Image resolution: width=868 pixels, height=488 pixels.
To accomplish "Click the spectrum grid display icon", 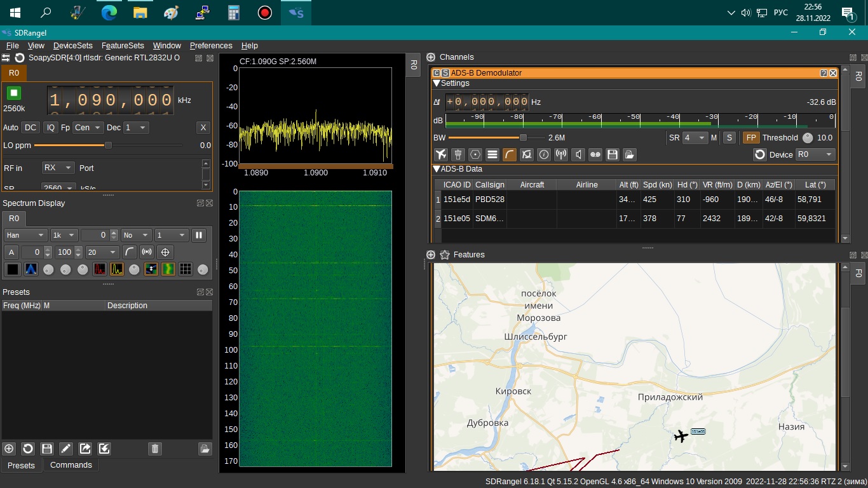I will point(186,269).
